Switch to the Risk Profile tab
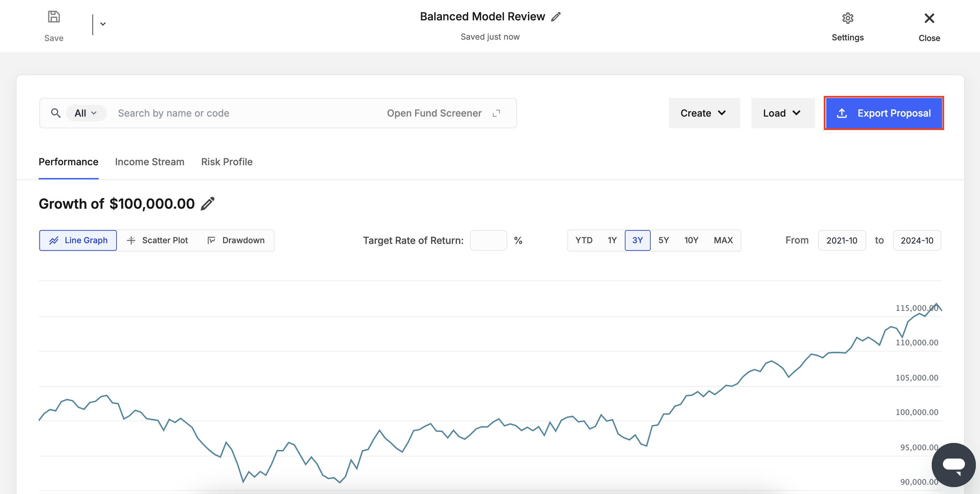The width and height of the screenshot is (980, 494). [227, 162]
